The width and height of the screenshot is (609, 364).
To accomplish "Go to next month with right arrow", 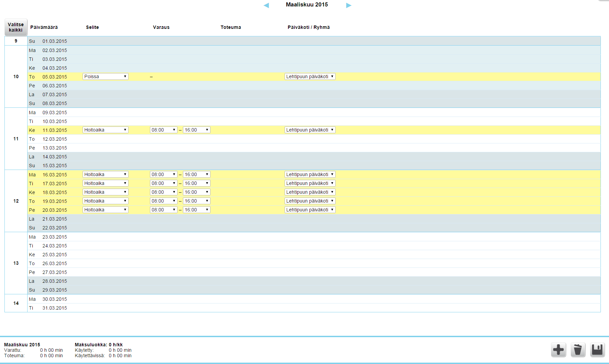I will 349,5.
